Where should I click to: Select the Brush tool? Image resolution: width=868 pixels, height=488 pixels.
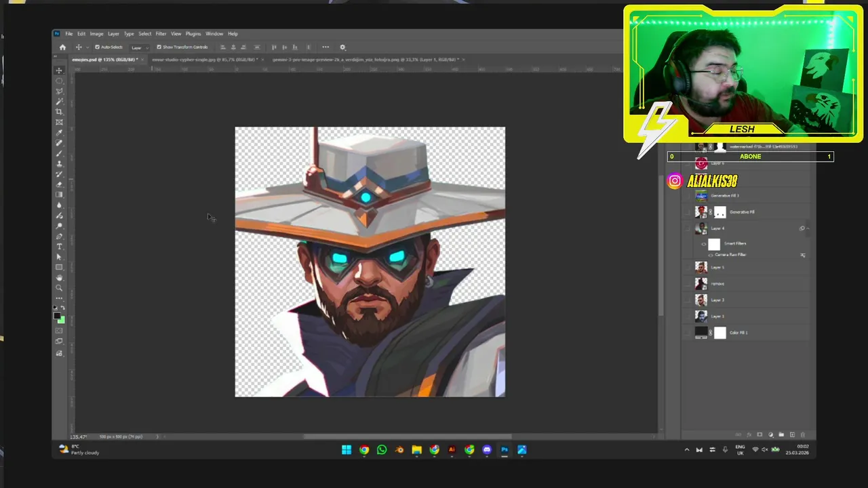pos(59,153)
